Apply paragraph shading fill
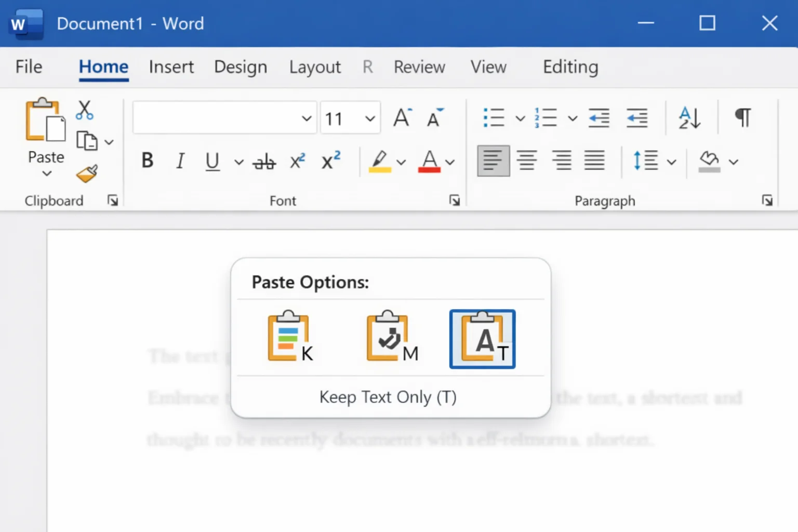The width and height of the screenshot is (798, 532). [x=709, y=162]
